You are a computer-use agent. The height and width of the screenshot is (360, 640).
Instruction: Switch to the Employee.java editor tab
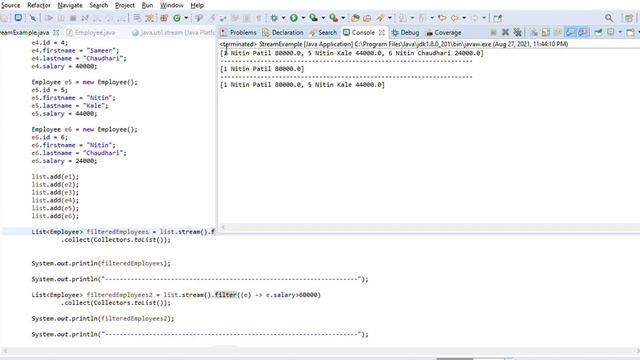(x=91, y=32)
